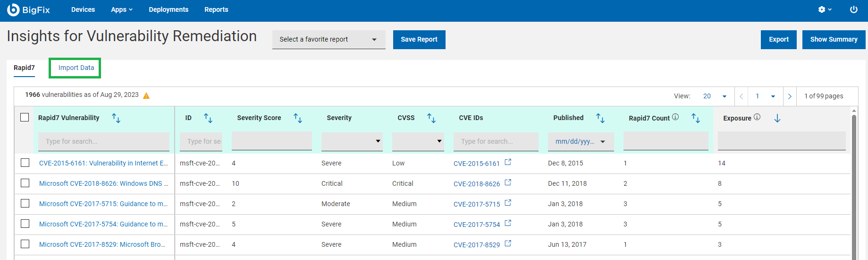Open the Select a favorite report dropdown

(329, 40)
